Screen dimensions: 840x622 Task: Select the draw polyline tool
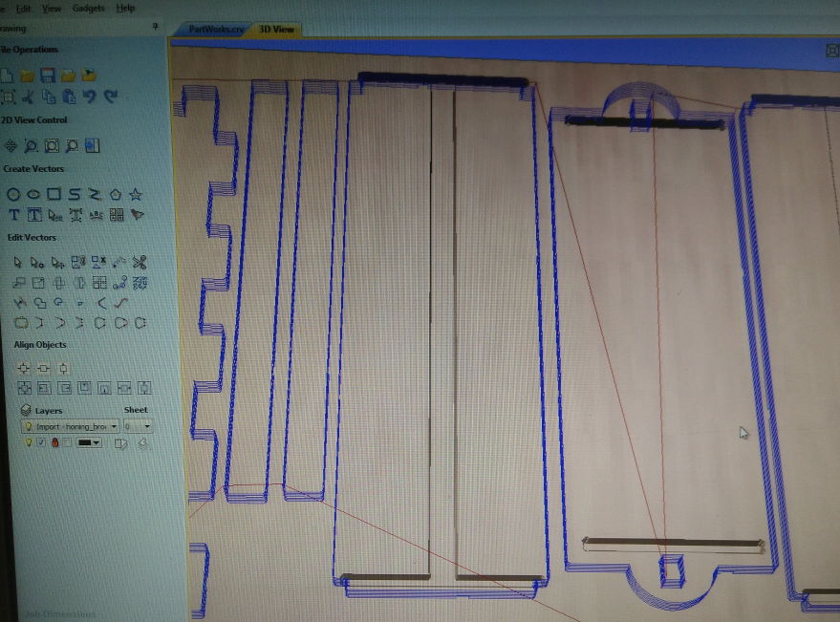pyautogui.click(x=95, y=194)
